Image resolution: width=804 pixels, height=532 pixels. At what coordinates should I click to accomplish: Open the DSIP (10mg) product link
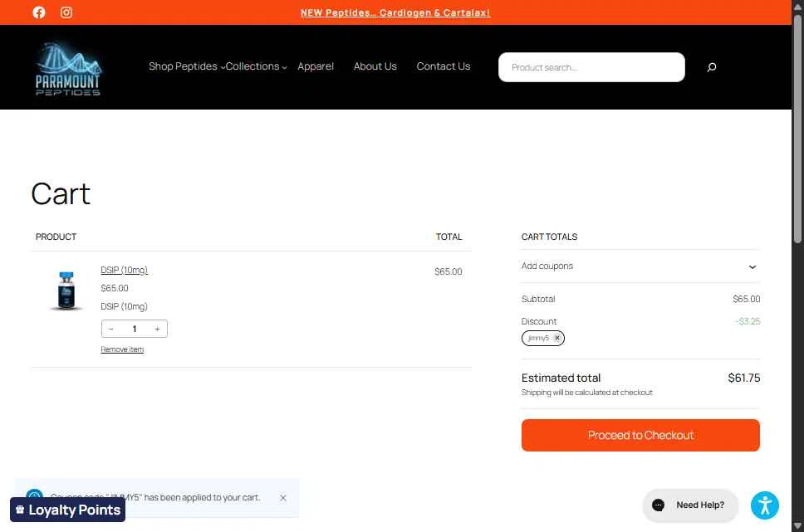(x=124, y=270)
